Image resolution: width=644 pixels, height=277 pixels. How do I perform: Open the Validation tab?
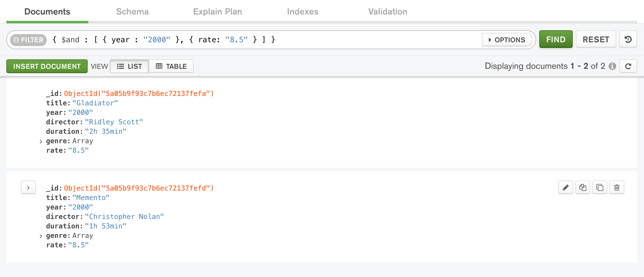(x=388, y=12)
